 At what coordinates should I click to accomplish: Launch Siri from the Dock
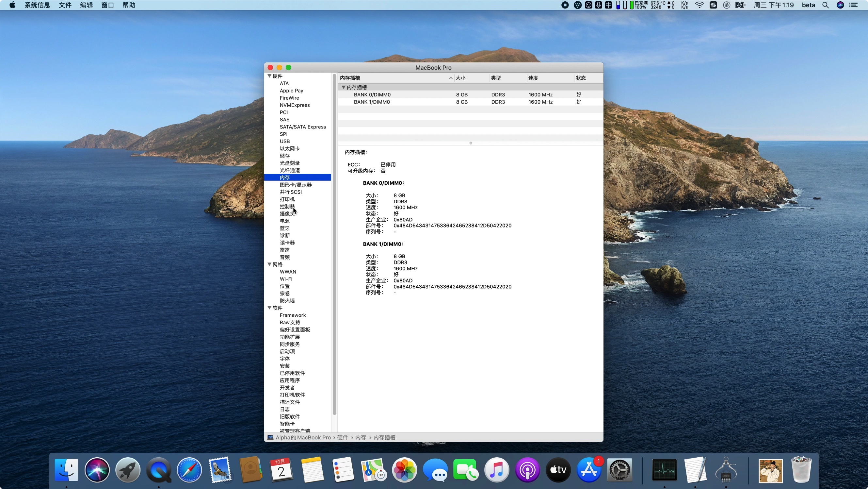click(97, 469)
